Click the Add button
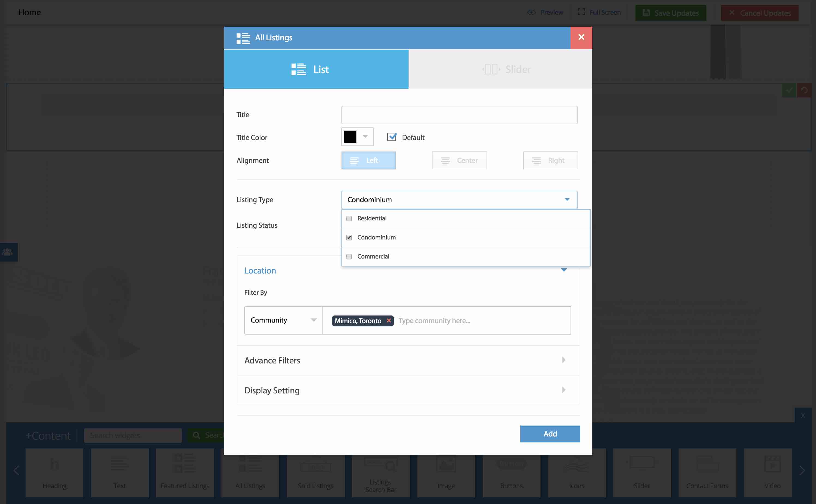 click(550, 434)
